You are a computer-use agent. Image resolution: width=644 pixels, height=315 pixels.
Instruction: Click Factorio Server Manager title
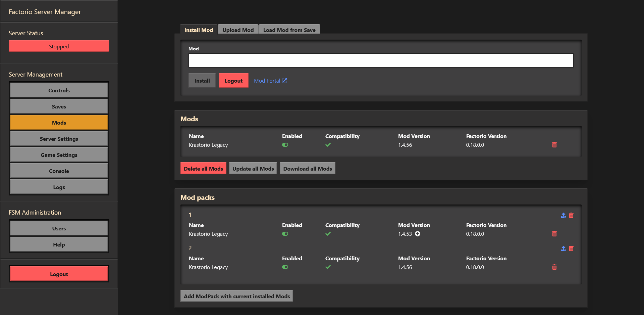pyautogui.click(x=45, y=12)
